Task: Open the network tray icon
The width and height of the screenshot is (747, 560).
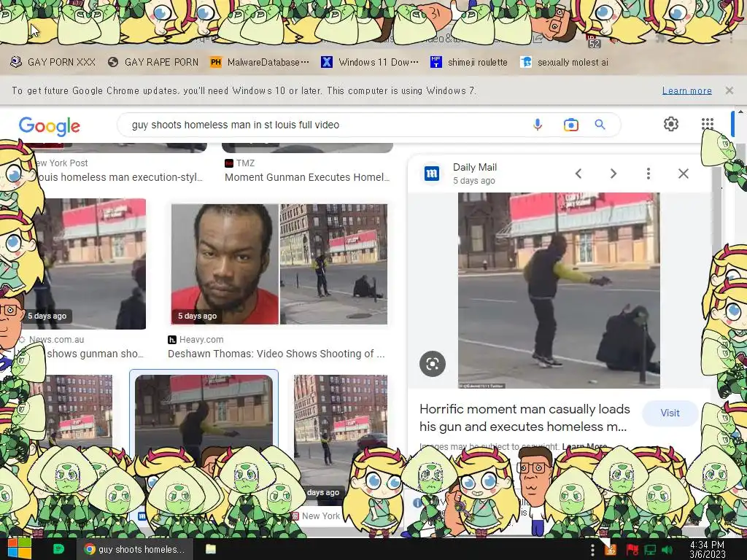Action: tap(650, 551)
